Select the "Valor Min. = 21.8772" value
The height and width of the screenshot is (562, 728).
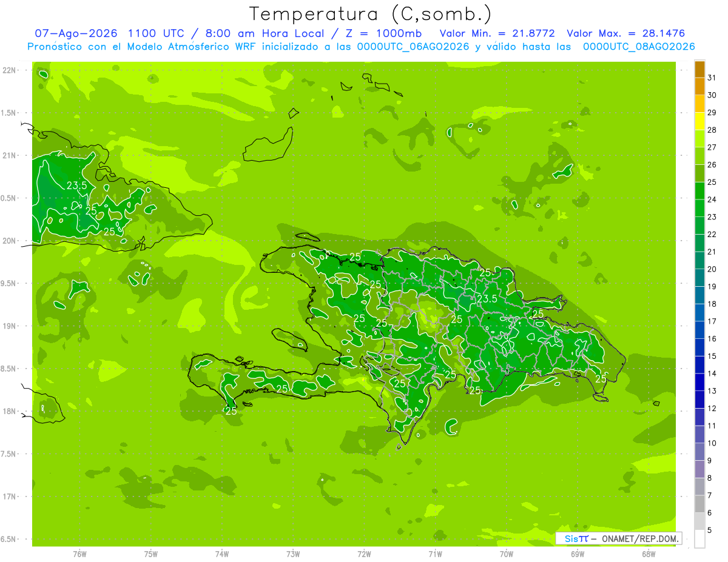[x=497, y=33]
